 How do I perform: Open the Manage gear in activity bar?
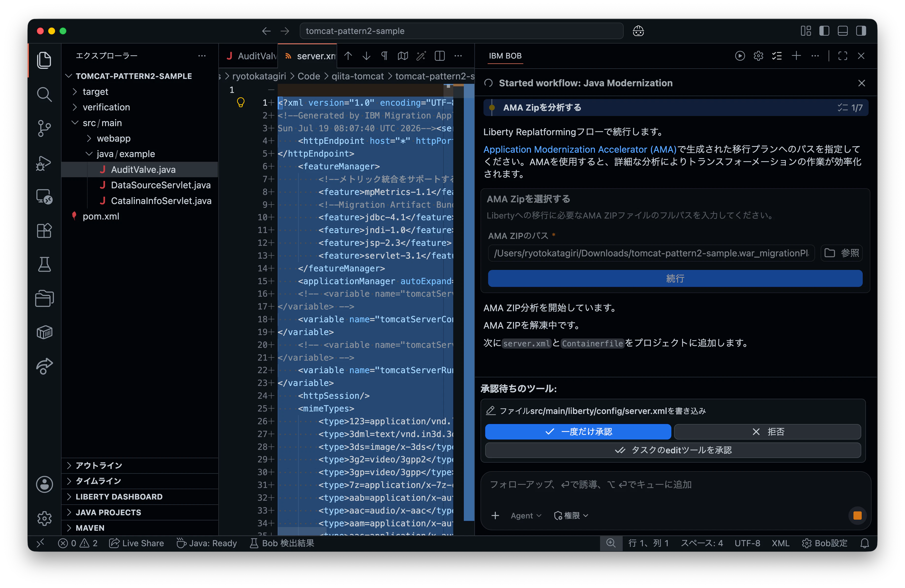coord(44,518)
